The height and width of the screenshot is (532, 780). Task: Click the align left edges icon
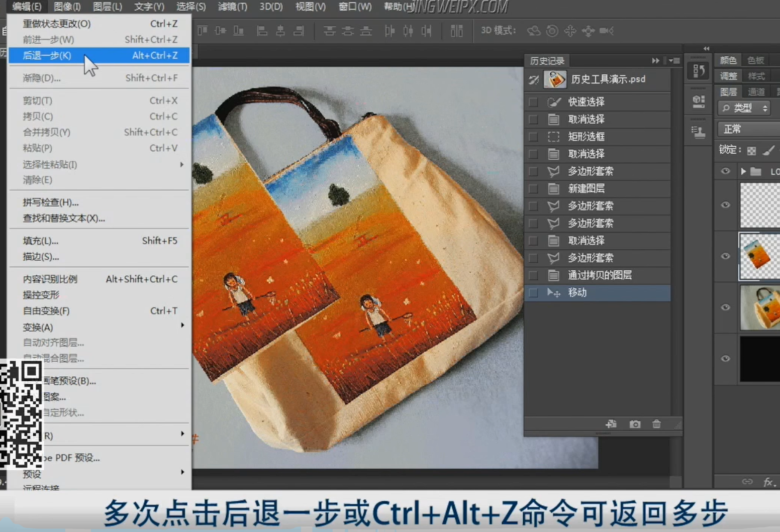[x=262, y=31]
